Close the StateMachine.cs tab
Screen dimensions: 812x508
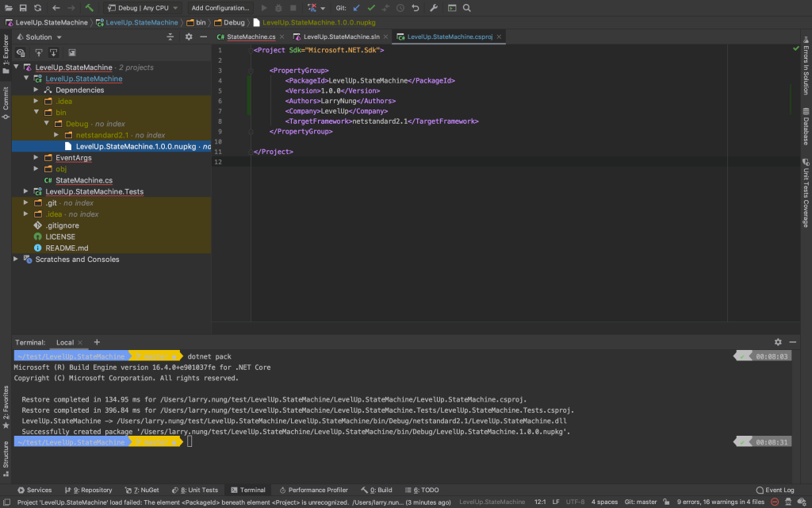[x=282, y=37]
